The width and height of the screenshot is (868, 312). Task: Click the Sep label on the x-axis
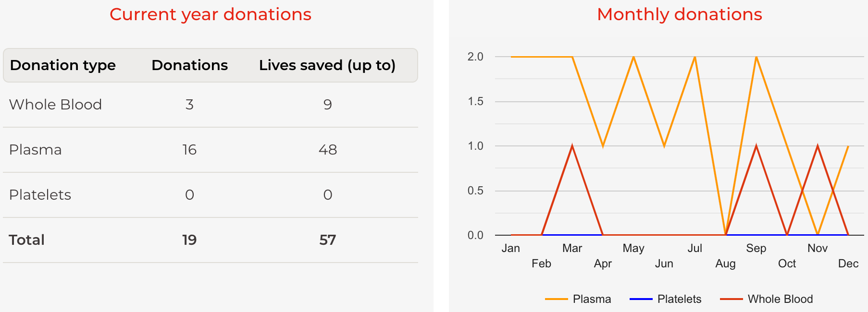(x=756, y=248)
